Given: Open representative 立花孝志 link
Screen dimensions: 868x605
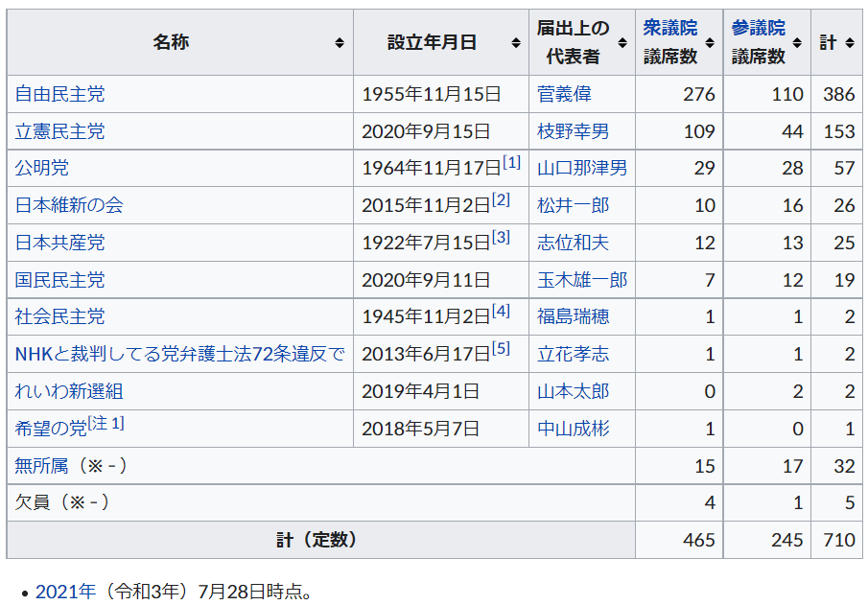Looking at the screenshot, I should coord(573,354).
